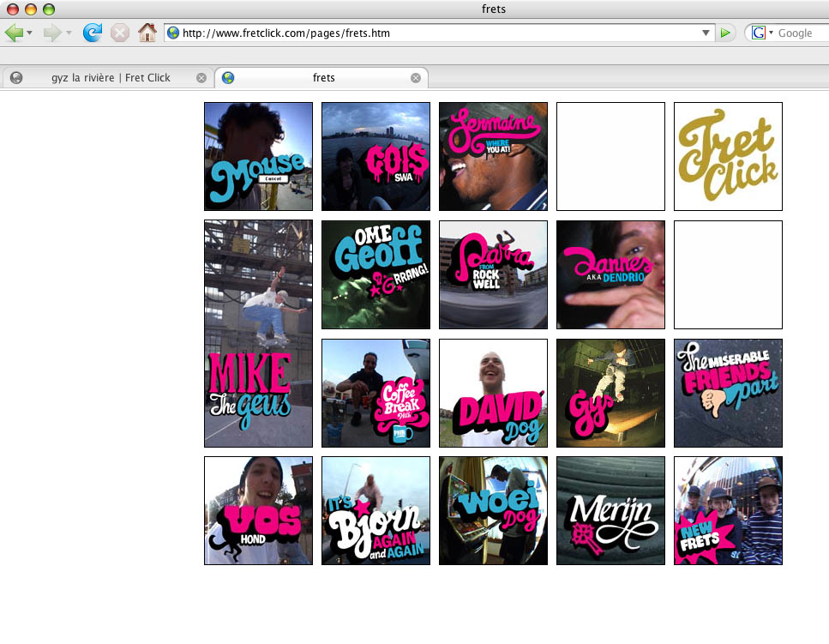Screen dimensions: 829x644
Task: Click the Home icon in toolbar
Action: 147,33
